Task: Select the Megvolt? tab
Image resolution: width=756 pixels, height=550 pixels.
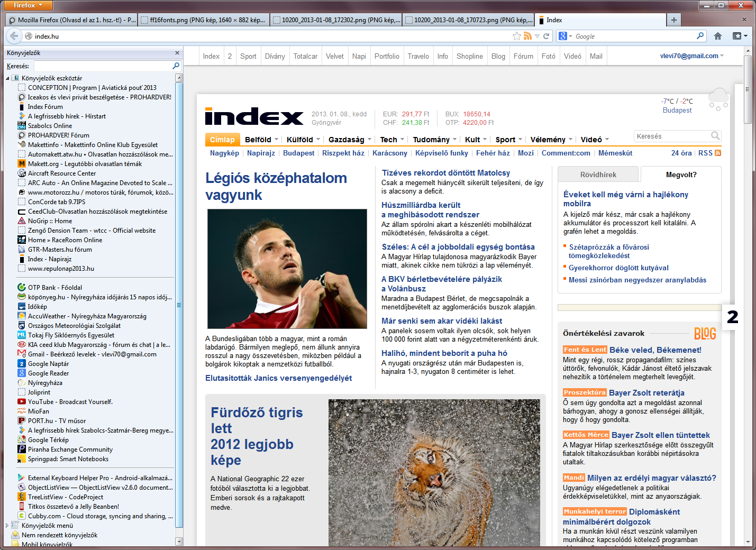Action: click(681, 175)
